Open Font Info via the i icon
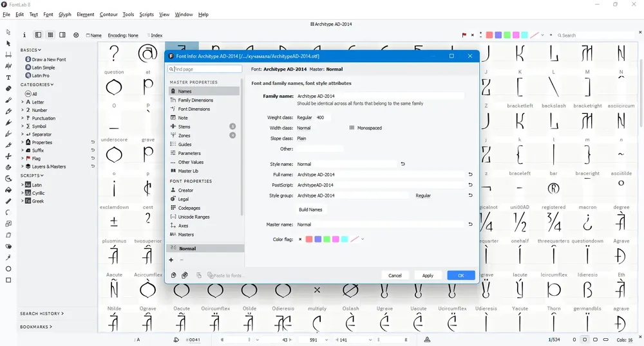The image size is (644, 346). coord(24,35)
